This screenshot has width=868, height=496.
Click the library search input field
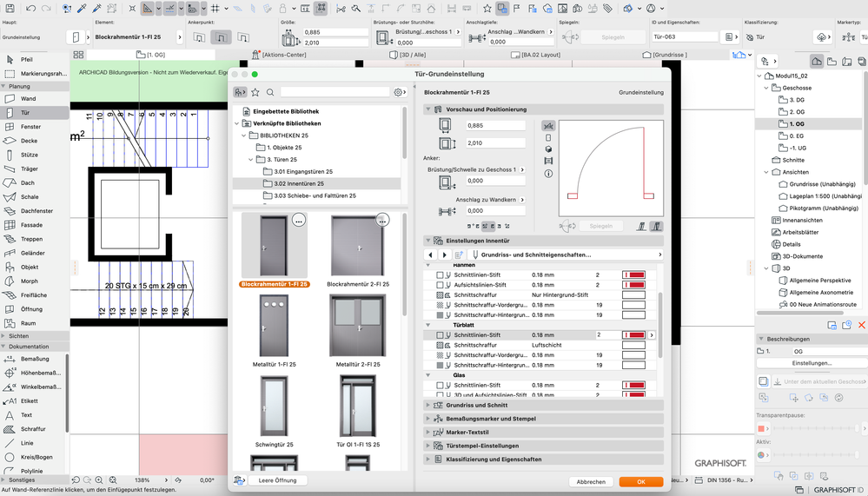(335, 92)
